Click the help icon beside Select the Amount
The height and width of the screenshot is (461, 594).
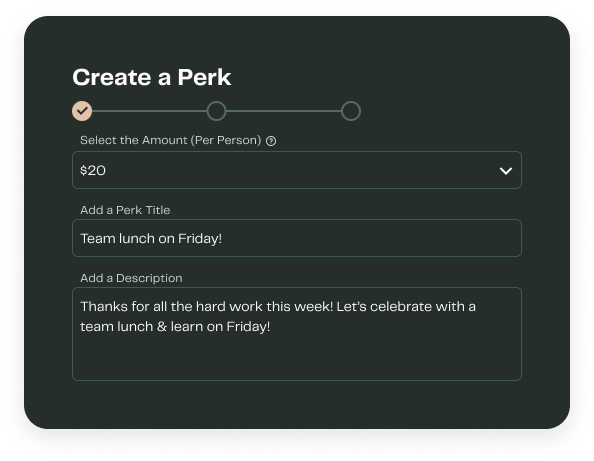pos(271,141)
